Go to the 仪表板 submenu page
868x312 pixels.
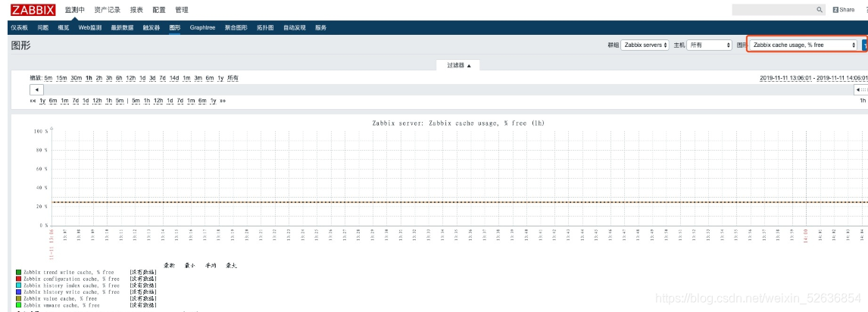[x=20, y=28]
